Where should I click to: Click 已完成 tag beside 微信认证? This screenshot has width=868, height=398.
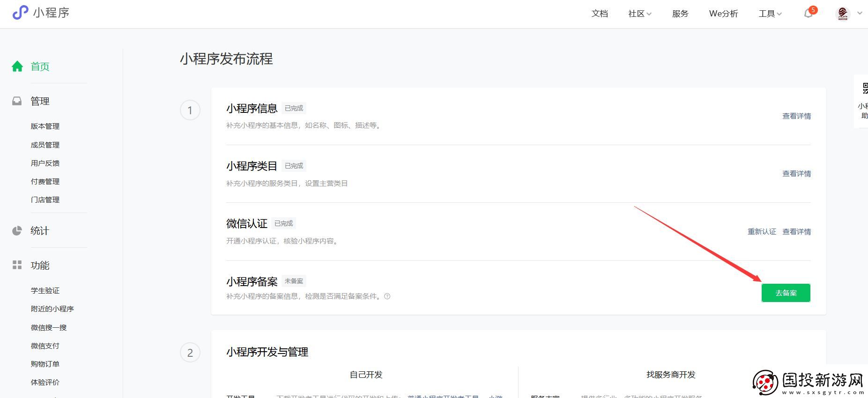click(283, 223)
